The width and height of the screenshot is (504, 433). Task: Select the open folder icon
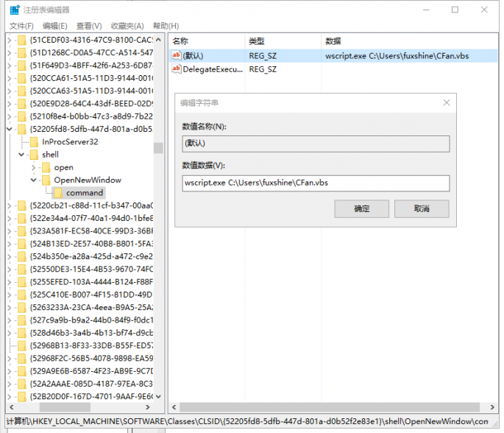46,167
